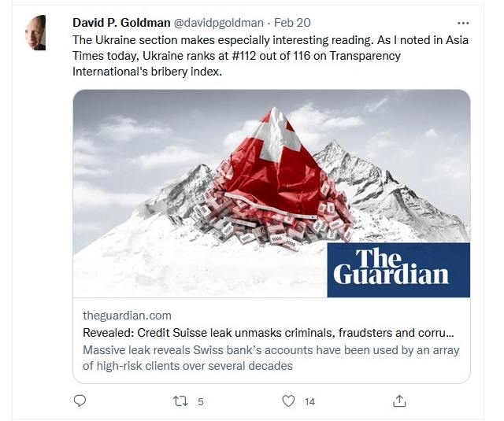Image resolution: width=504 pixels, height=421 pixels.
Task: Click the @davidpgoldman handle
Action: point(219,23)
